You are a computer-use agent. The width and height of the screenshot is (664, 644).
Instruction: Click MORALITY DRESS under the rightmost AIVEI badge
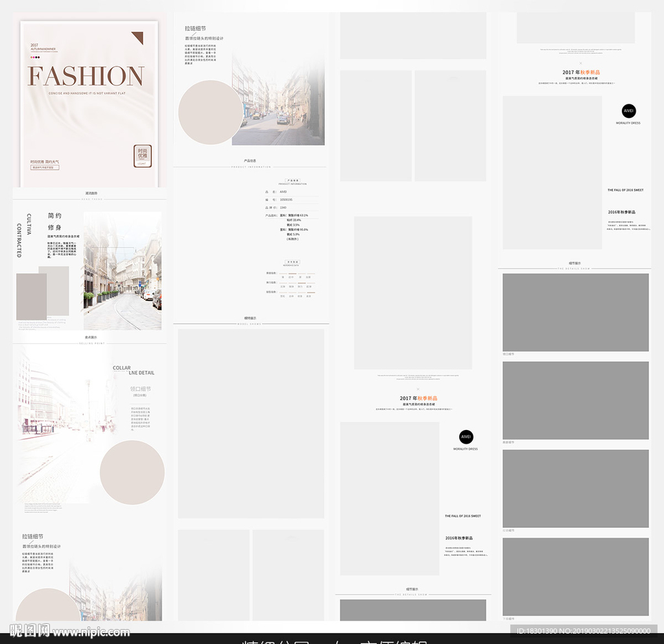(x=628, y=123)
